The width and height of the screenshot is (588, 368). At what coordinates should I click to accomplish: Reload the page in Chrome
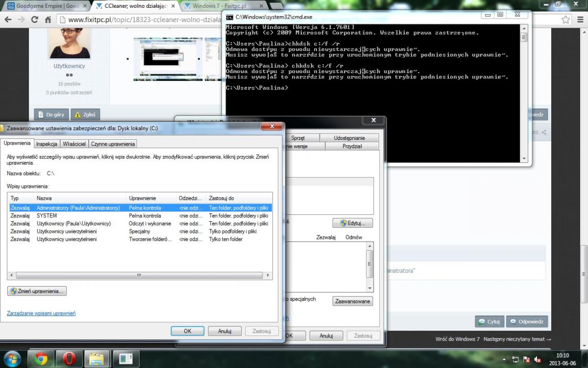pos(34,20)
